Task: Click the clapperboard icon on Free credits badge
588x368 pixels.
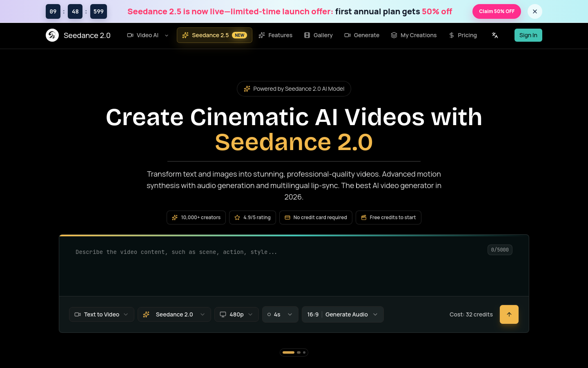Action: (364, 218)
